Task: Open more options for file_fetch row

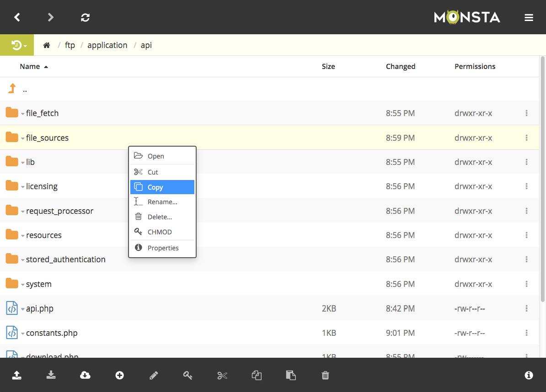Action: pyautogui.click(x=526, y=113)
